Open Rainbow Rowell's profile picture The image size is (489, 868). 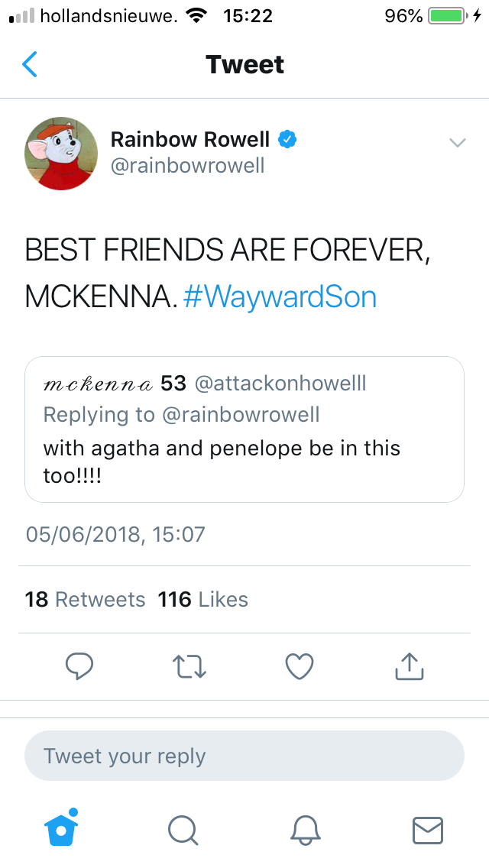pyautogui.click(x=62, y=153)
